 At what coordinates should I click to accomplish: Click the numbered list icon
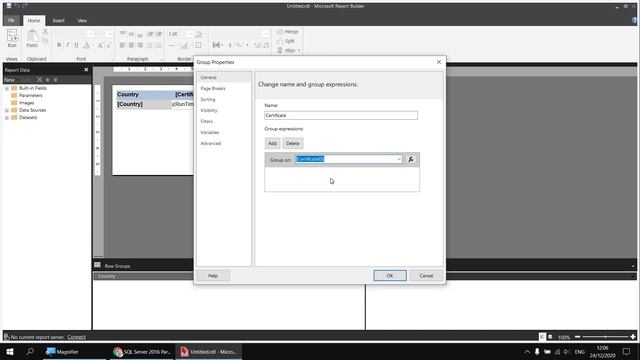click(158, 45)
